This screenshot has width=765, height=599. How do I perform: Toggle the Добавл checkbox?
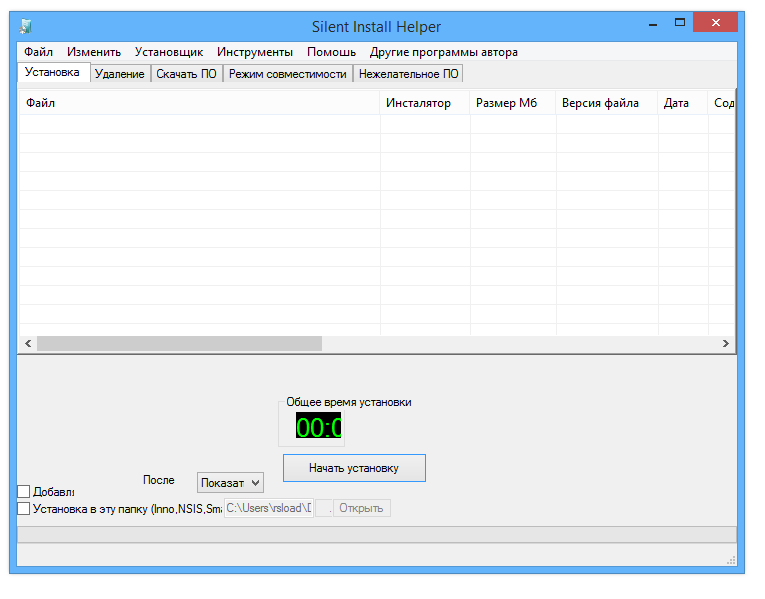[x=24, y=491]
